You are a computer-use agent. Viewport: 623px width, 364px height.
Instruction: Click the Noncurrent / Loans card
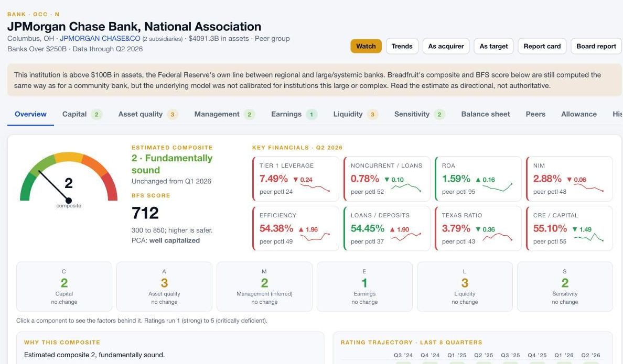[386, 179]
